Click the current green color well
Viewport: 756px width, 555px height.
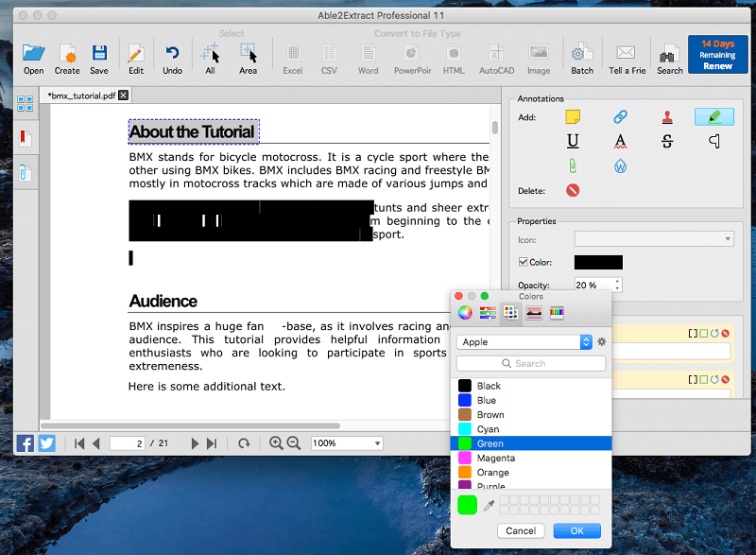tap(467, 505)
